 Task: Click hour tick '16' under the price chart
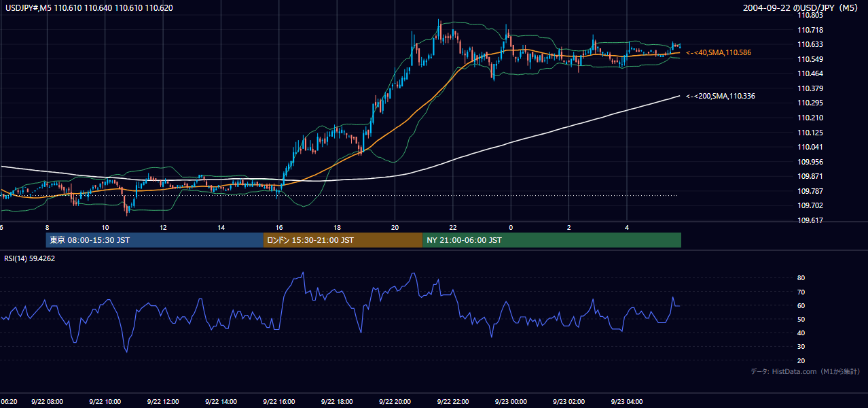[x=279, y=227]
